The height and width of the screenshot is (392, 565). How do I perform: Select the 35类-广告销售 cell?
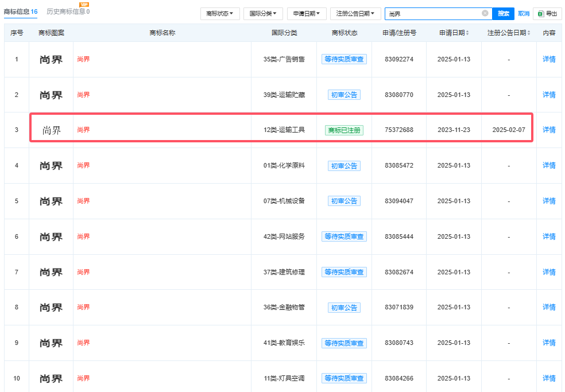point(284,59)
